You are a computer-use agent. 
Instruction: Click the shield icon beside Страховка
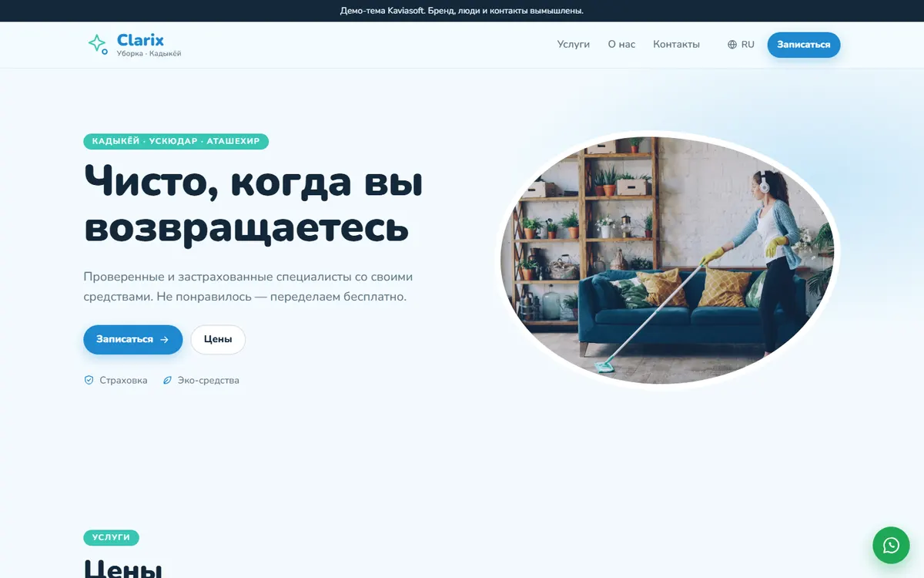[89, 380]
